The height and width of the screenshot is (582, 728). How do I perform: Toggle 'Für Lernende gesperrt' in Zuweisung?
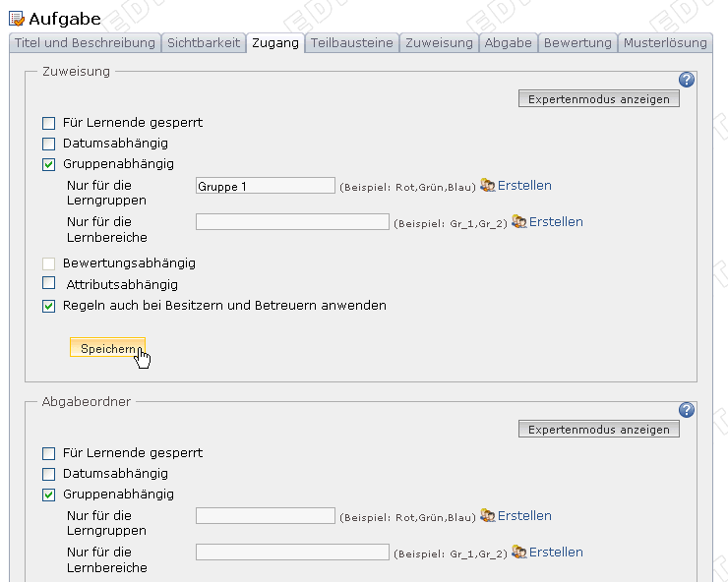point(49,124)
